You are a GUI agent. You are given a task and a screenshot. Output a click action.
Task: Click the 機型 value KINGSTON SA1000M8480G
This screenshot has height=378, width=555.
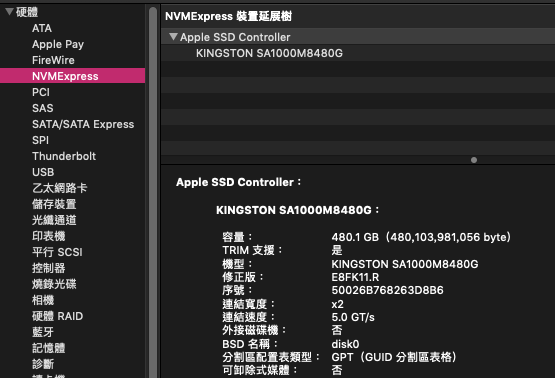point(405,264)
